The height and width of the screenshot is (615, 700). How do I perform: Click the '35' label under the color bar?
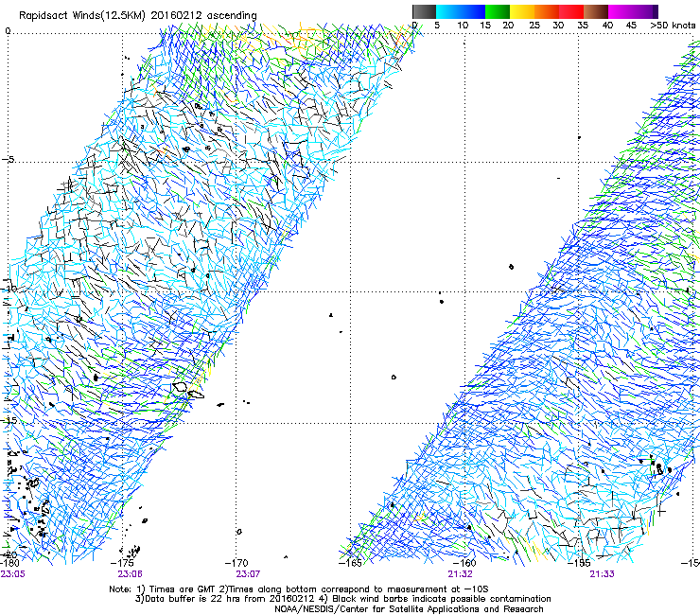coord(583,26)
